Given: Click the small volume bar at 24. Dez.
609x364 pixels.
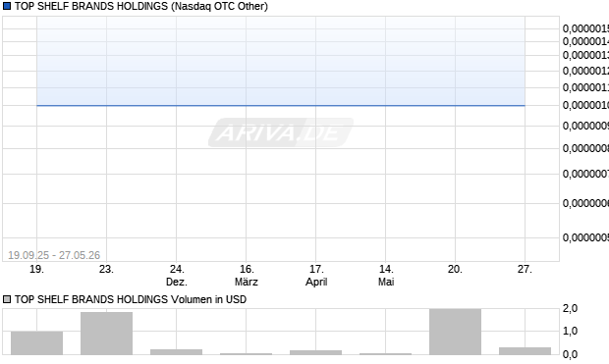Looking at the screenshot, I should (177, 352).
